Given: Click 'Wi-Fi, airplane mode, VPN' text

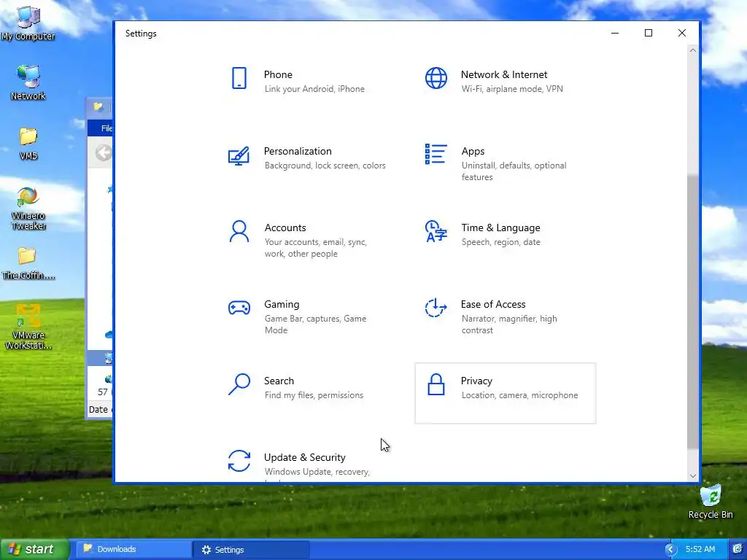Looking at the screenshot, I should [x=512, y=89].
